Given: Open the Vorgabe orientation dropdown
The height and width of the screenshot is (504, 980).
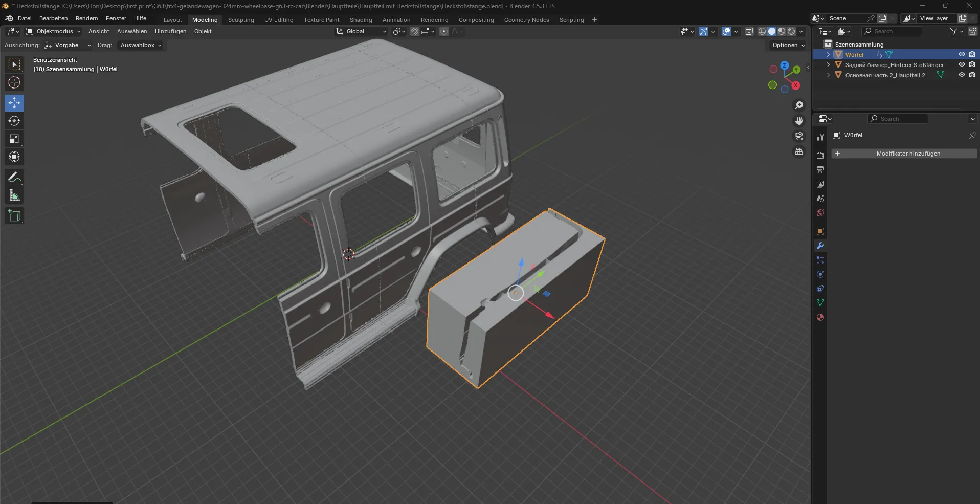Looking at the screenshot, I should (68, 45).
